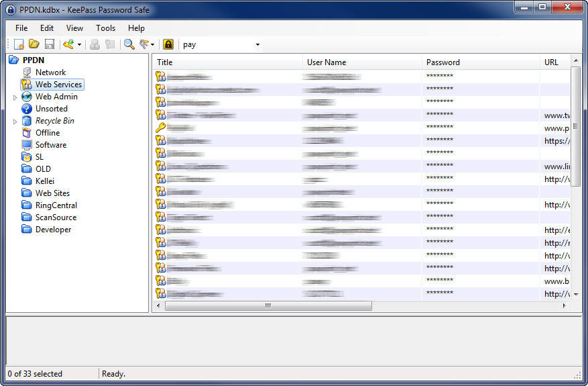Image resolution: width=588 pixels, height=386 pixels.
Task: Click the Unsorted question mark icon
Action: click(27, 109)
